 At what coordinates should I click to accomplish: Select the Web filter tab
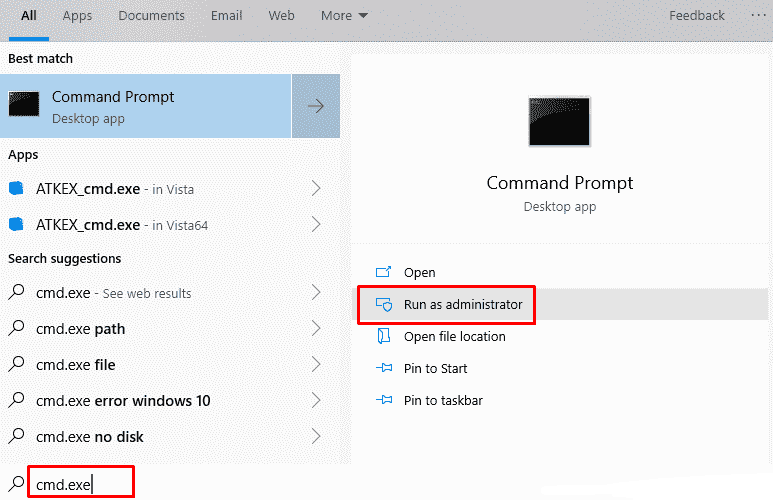point(281,16)
